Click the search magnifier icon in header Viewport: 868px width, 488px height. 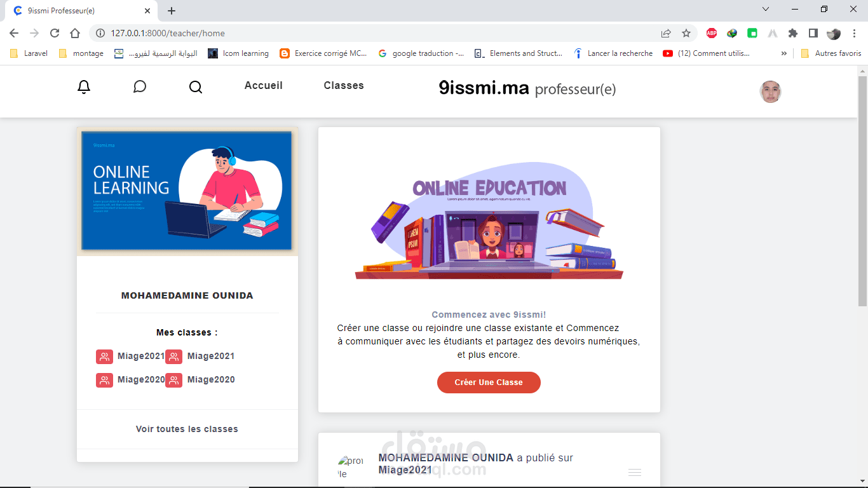tap(196, 87)
